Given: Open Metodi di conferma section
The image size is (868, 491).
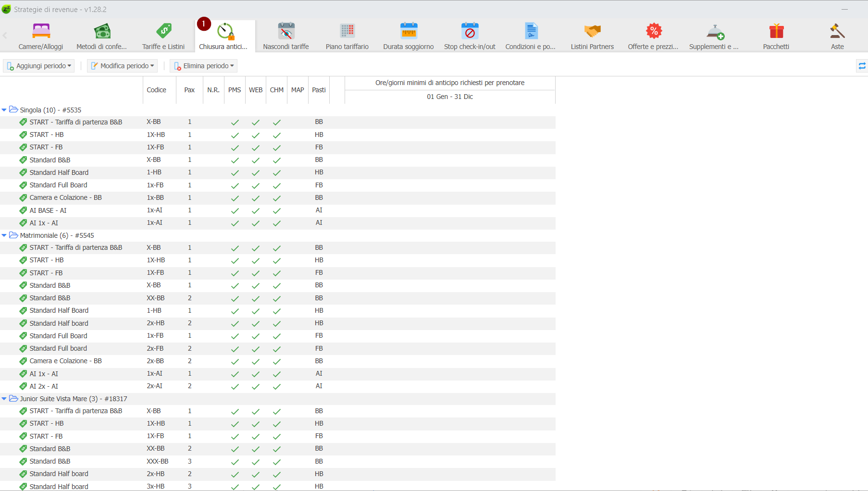Looking at the screenshot, I should [102, 37].
